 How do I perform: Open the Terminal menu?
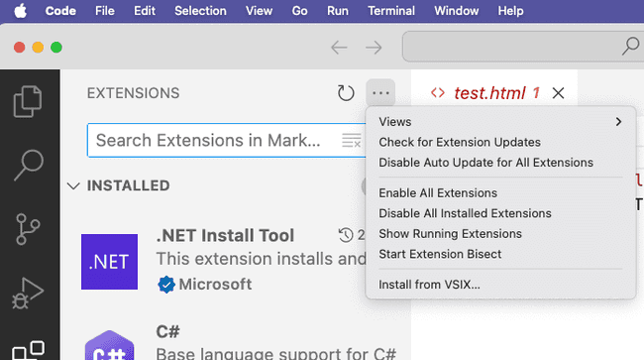pyautogui.click(x=391, y=11)
